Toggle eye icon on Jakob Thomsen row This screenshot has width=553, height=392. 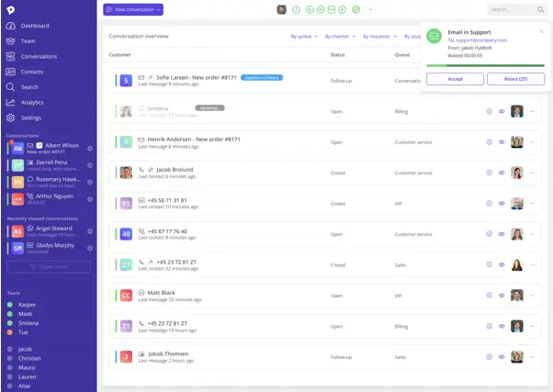(x=502, y=357)
